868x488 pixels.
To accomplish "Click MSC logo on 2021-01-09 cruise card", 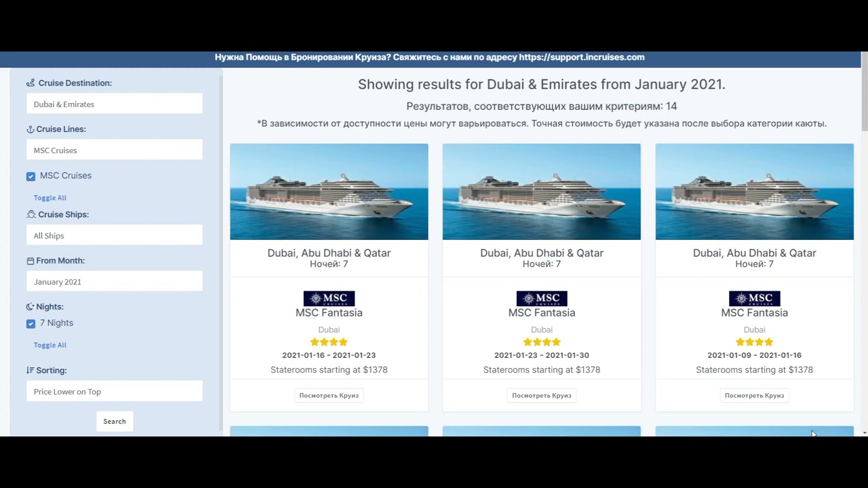I will (x=754, y=299).
